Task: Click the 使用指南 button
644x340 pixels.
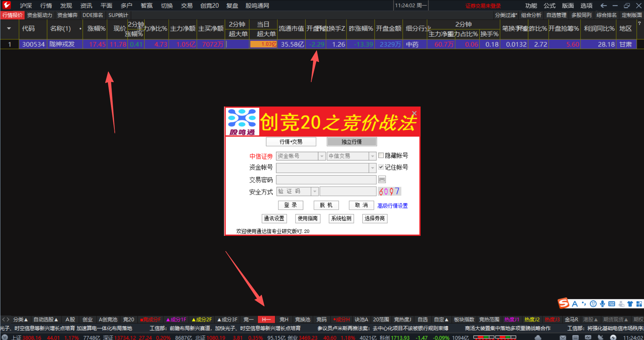Action: click(308, 218)
